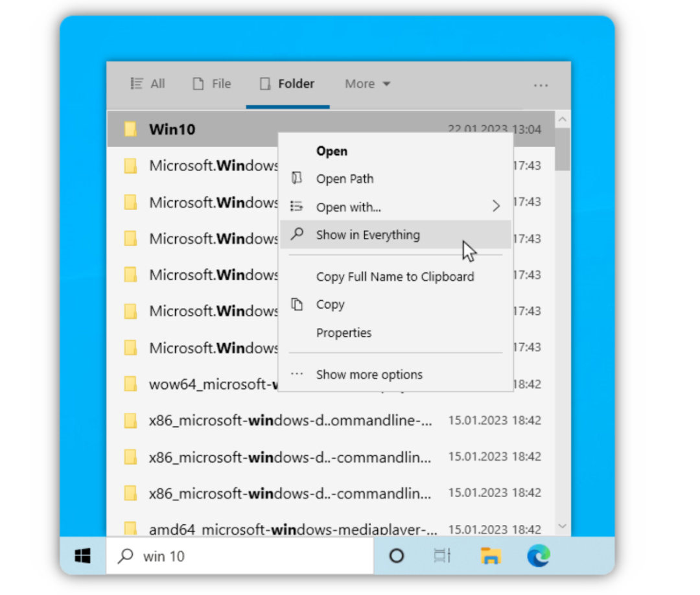
Task: Click the Open Path icon
Action: (x=297, y=178)
